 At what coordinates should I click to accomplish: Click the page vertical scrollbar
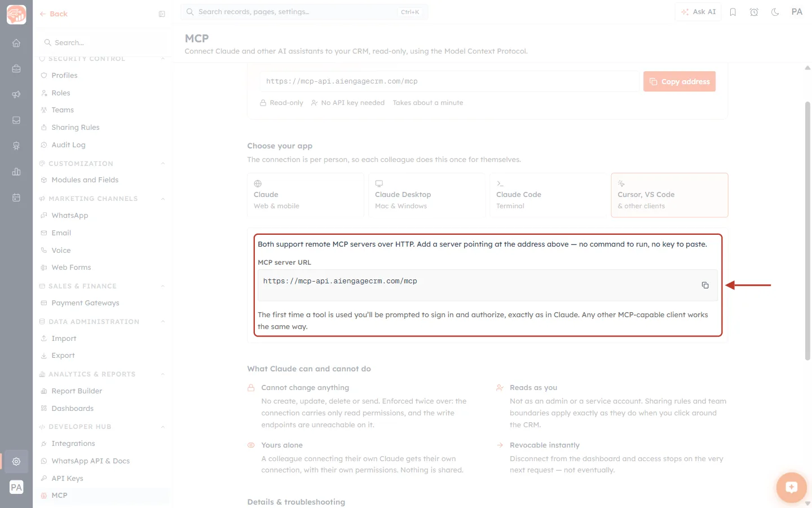click(x=807, y=230)
